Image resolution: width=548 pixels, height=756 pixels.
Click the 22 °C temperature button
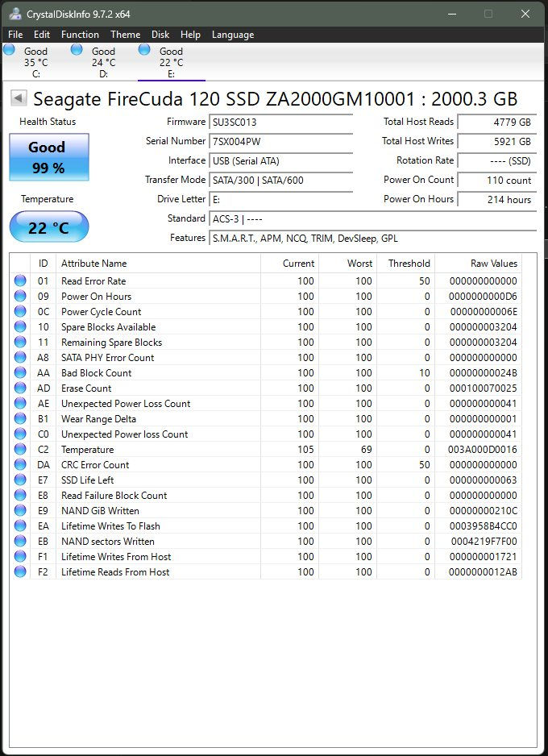tap(49, 226)
